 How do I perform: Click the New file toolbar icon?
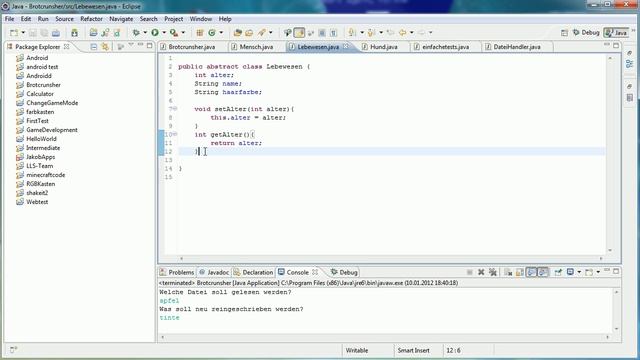tap(14, 33)
